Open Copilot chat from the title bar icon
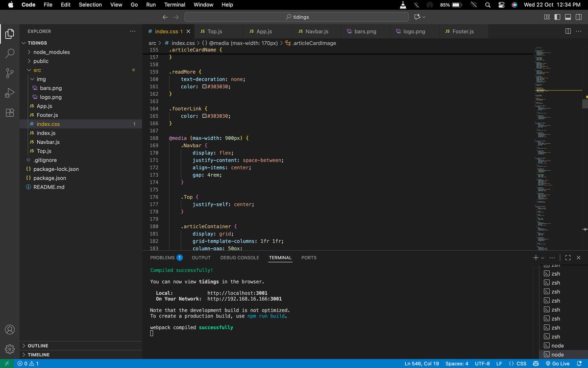588x368 pixels. [x=417, y=17]
